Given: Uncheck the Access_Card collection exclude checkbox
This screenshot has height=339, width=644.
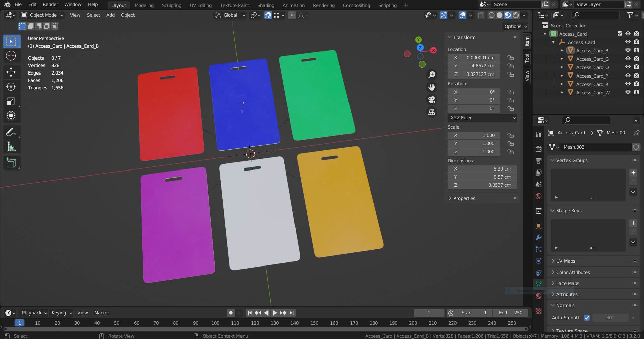Looking at the screenshot, I should 620,34.
